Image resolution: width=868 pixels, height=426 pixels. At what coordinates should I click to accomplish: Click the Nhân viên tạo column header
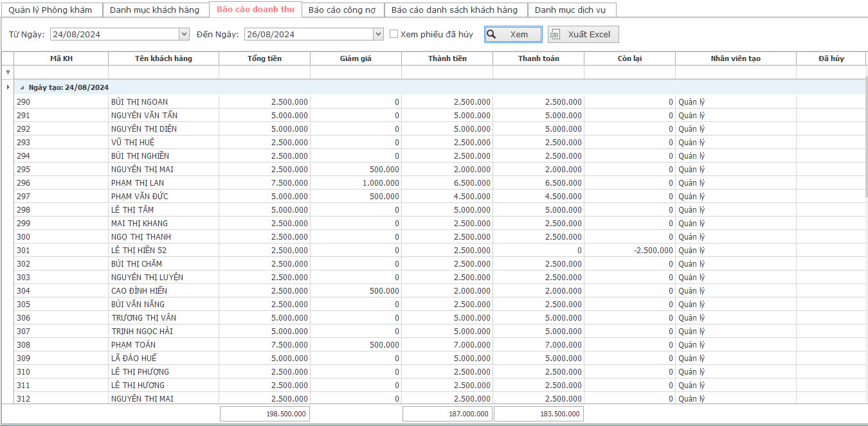tap(736, 58)
